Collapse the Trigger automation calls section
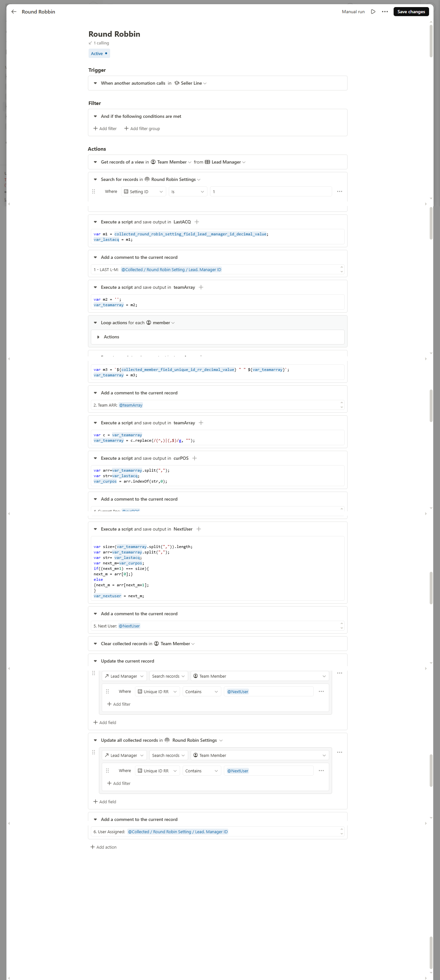440x980 pixels. pos(96,83)
